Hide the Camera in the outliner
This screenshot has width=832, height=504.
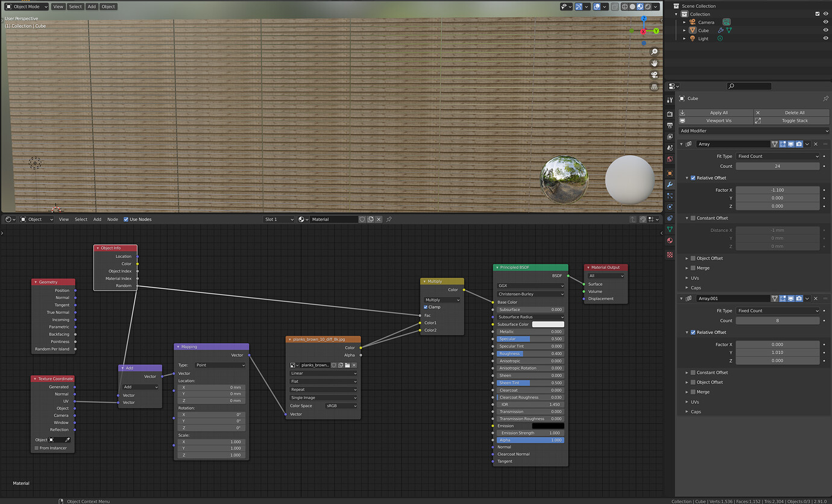click(825, 22)
